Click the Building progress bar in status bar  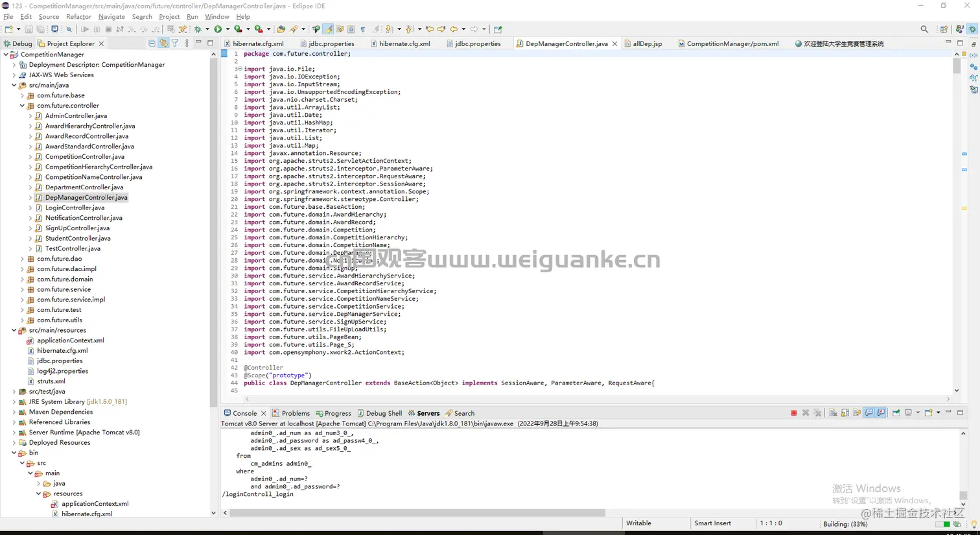pyautogui.click(x=942, y=524)
